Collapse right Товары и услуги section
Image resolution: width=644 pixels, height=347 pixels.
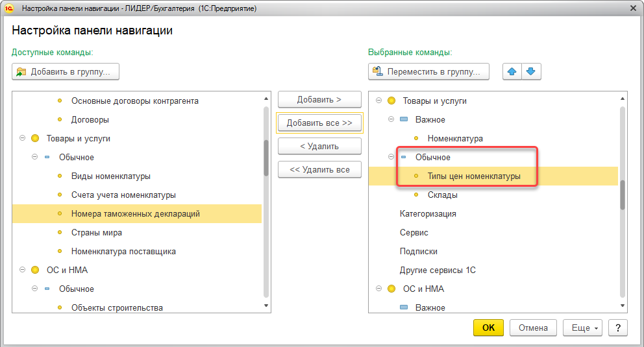click(x=378, y=101)
